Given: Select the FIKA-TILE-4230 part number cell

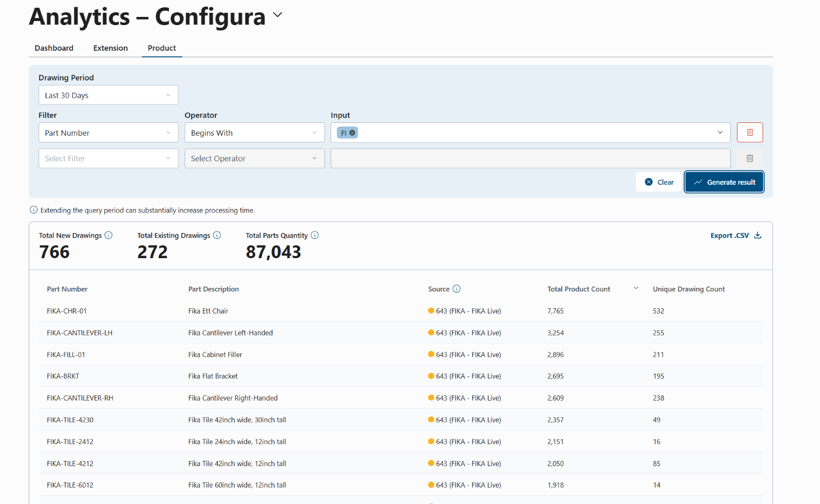Looking at the screenshot, I should point(70,420).
